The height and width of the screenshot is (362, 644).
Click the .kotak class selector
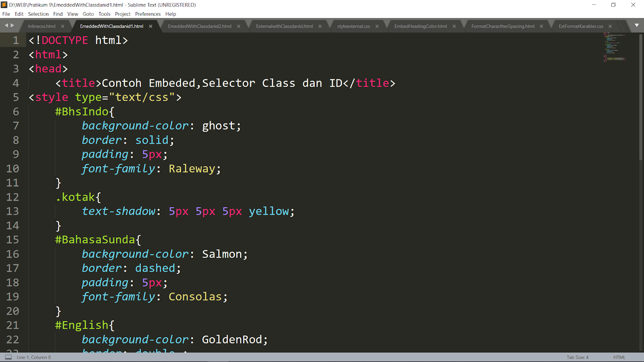click(75, 197)
